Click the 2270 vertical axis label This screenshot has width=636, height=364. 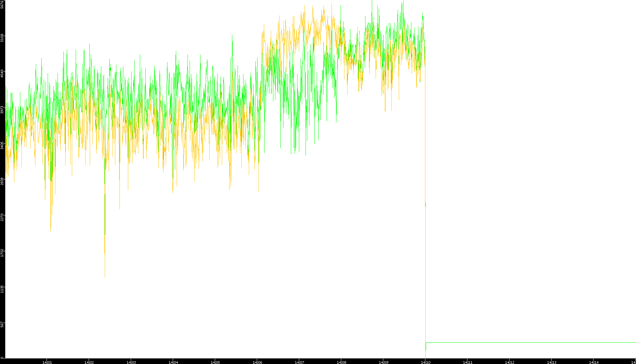pyautogui.click(x=2, y=217)
